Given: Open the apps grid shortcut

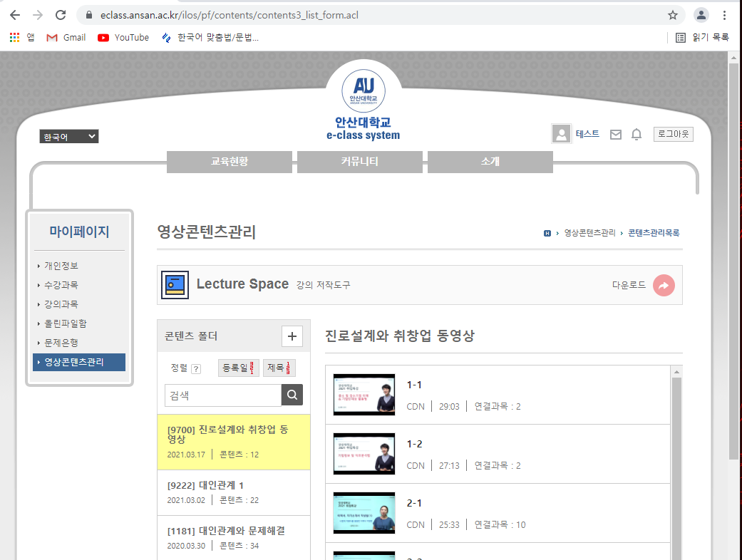Looking at the screenshot, I should point(15,37).
